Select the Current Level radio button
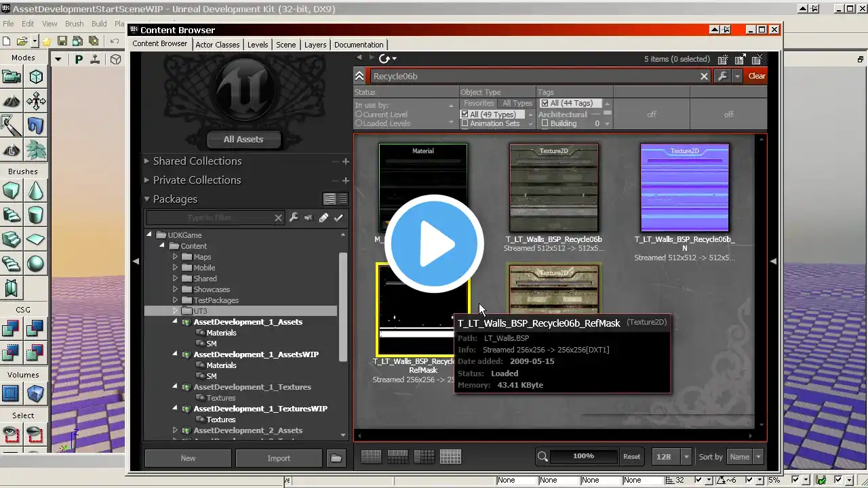868x488 pixels. click(x=359, y=115)
